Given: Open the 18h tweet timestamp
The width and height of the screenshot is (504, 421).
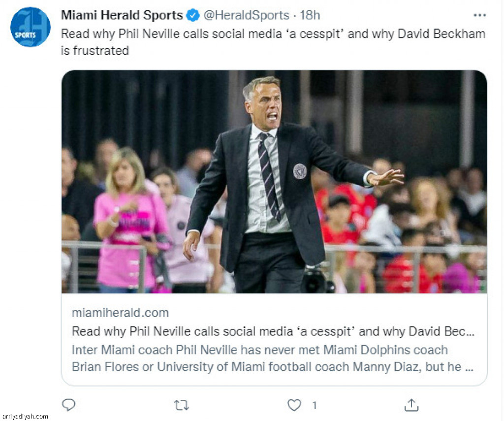Looking at the screenshot, I should [310, 15].
